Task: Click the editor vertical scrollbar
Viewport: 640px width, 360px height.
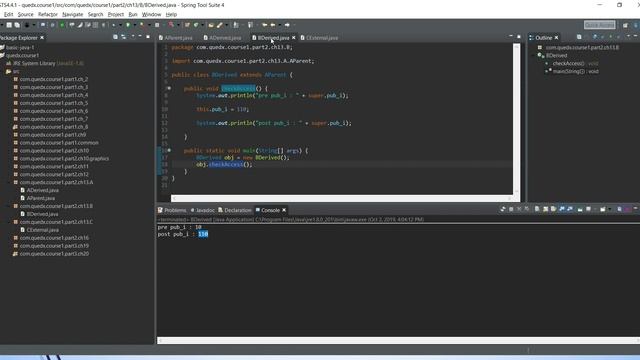Action: pos(516,118)
